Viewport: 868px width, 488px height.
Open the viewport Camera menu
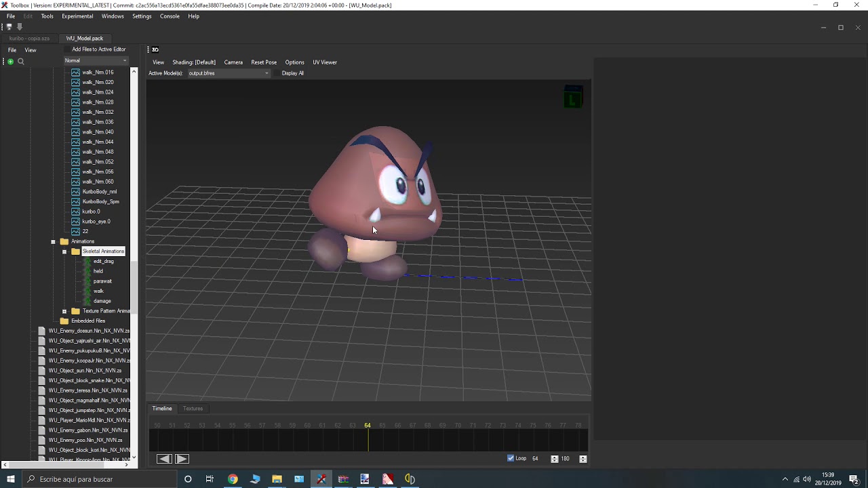click(233, 62)
